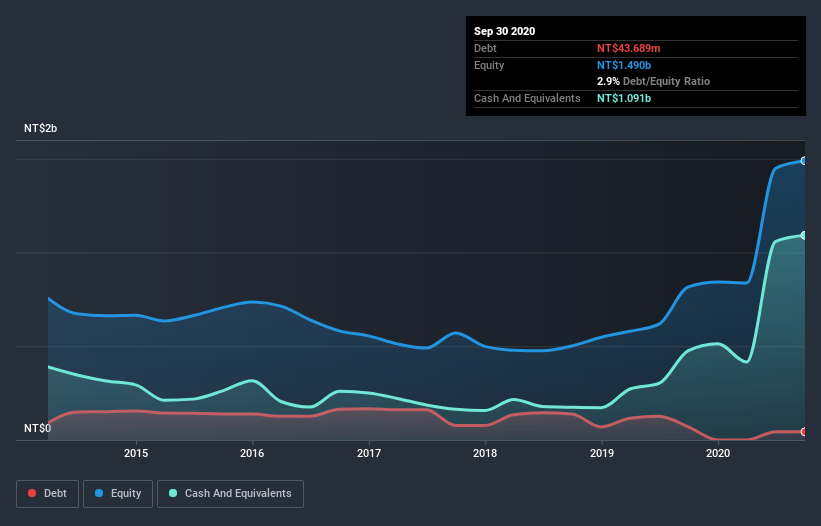Click the tooltip Cash And Equivalents label
Image resolution: width=821 pixels, height=526 pixels.
coord(527,98)
